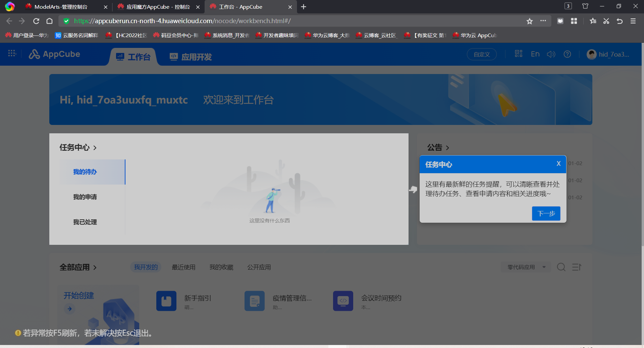Click the 下一步 button in the tooltip
The width and height of the screenshot is (644, 348).
coord(546,213)
